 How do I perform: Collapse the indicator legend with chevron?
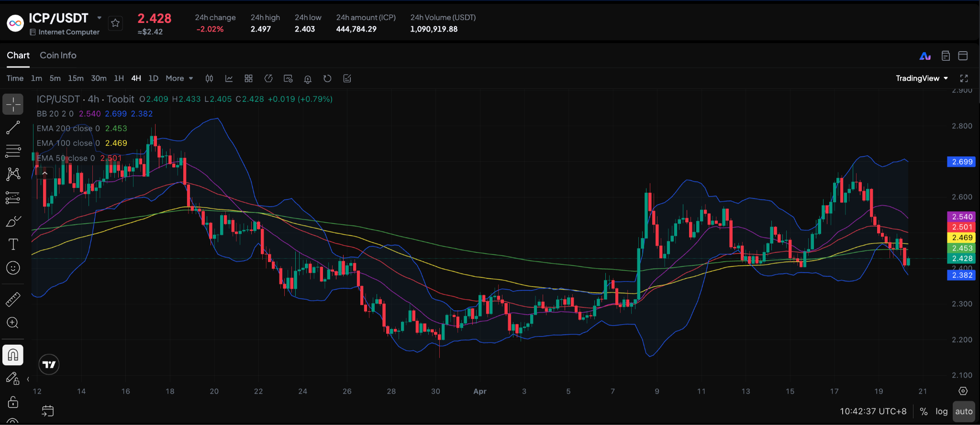click(x=45, y=173)
